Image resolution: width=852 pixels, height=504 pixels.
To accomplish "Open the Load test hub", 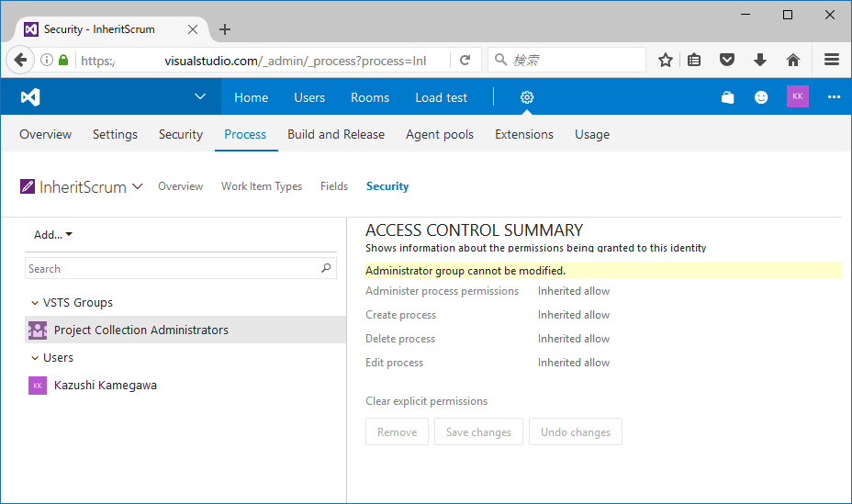I will click(442, 97).
